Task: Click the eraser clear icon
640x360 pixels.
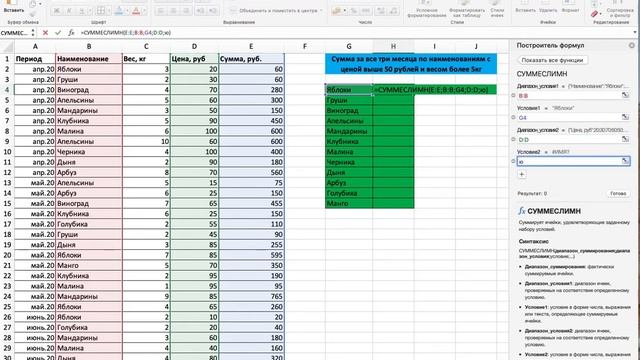Action: [x=594, y=15]
